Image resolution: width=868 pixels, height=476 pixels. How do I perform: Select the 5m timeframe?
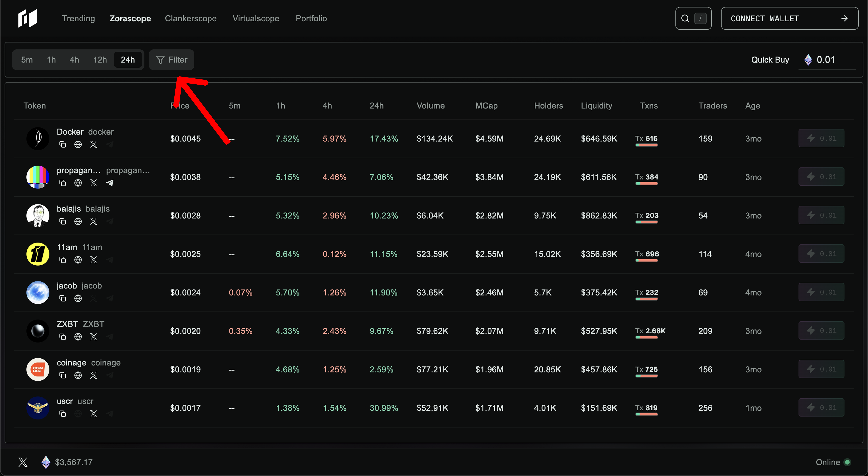(x=27, y=60)
